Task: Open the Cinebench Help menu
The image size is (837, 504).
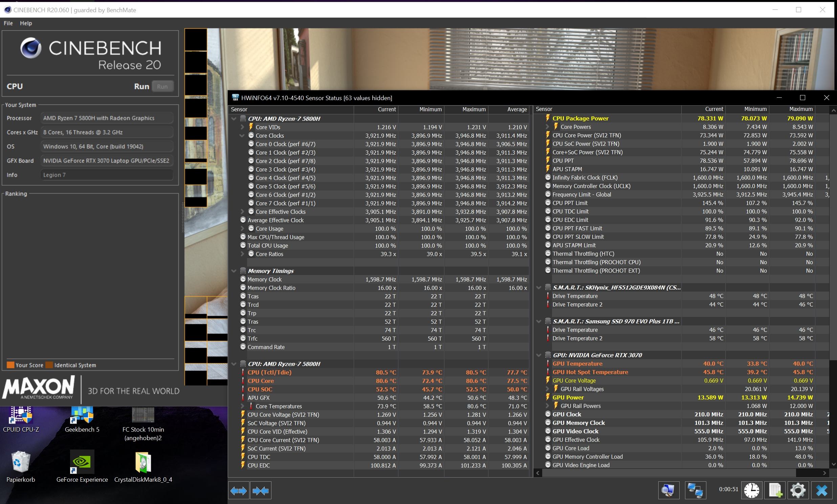Action: tap(26, 23)
